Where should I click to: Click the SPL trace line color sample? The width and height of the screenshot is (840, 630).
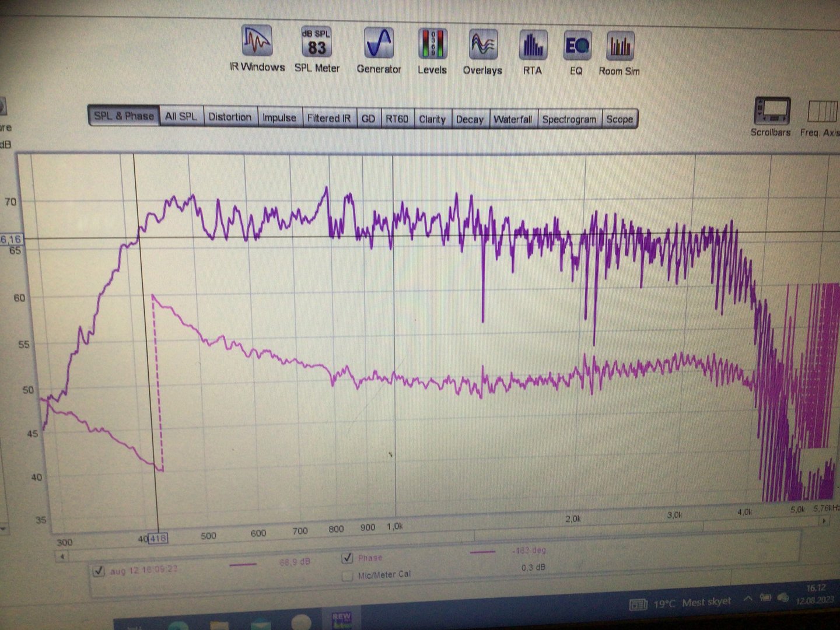click(x=243, y=564)
